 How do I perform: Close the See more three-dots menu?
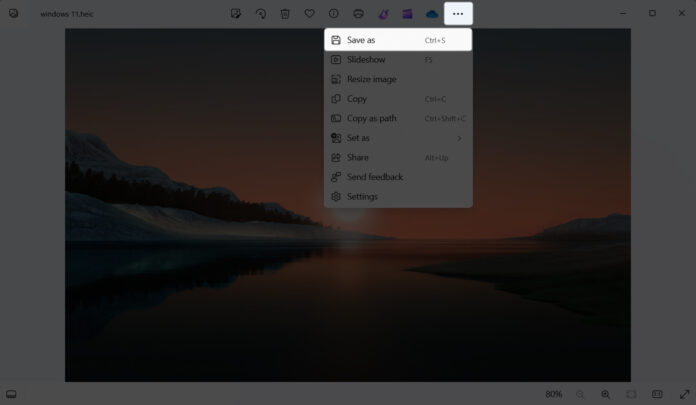(458, 14)
